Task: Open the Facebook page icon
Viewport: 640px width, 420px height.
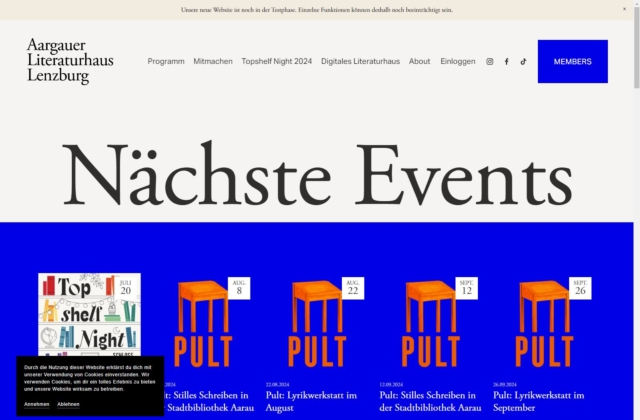Action: coord(507,62)
